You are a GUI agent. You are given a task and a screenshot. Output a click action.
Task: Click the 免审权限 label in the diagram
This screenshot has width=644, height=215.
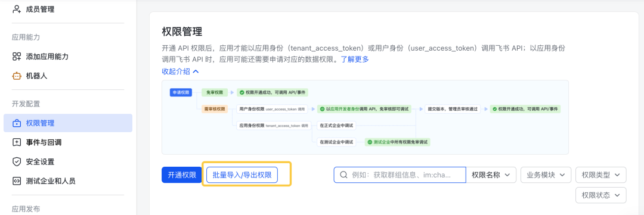[x=214, y=93]
